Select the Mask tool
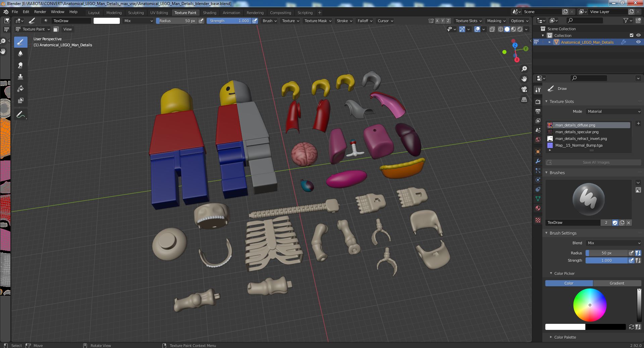 point(20,100)
